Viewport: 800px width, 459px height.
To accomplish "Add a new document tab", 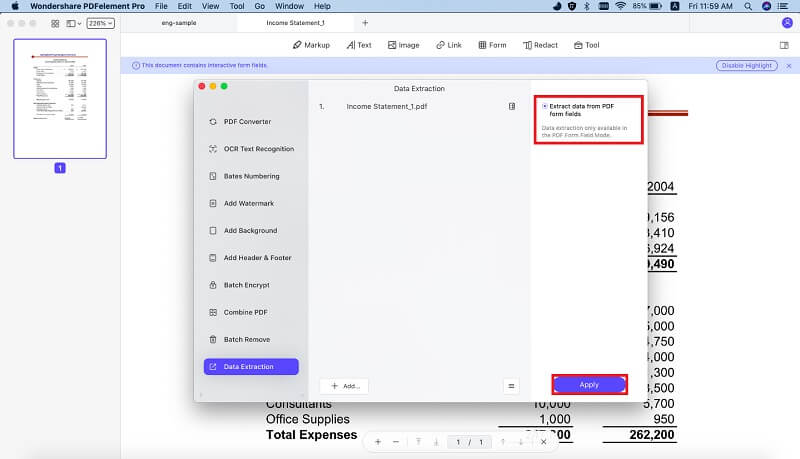I will coord(365,23).
